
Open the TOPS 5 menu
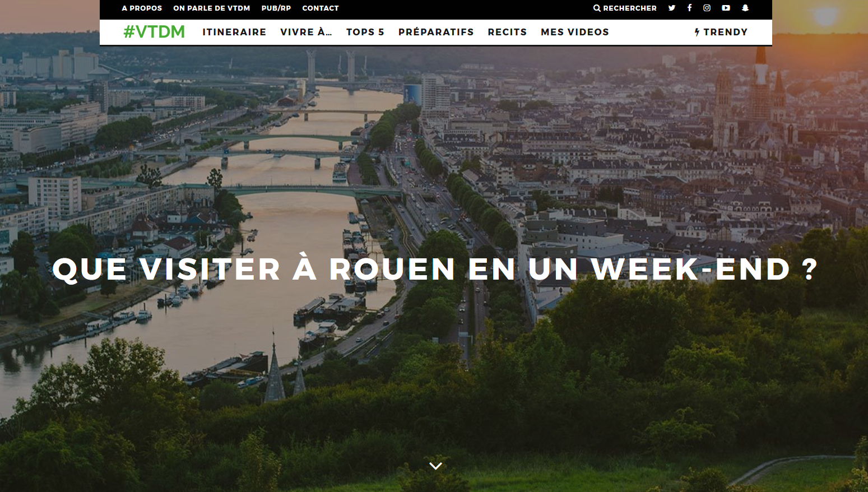[365, 32]
